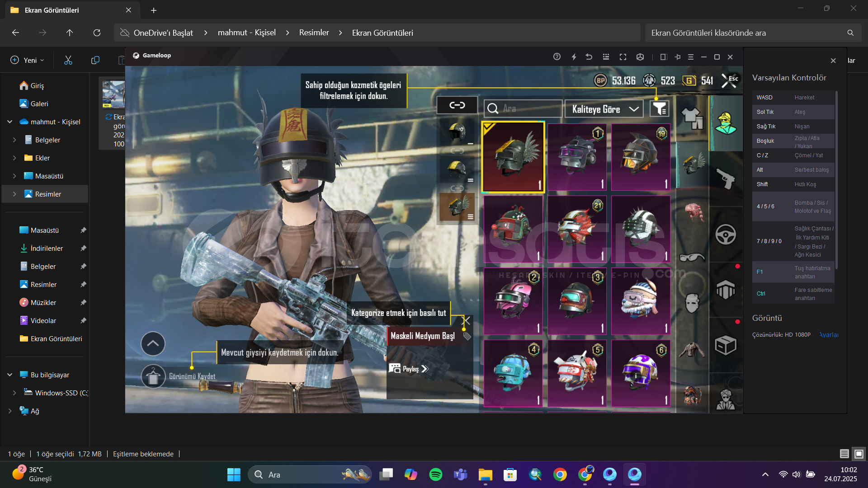Click the Explorer refresh button
Viewport: 868px width, 488px height.
click(97, 33)
